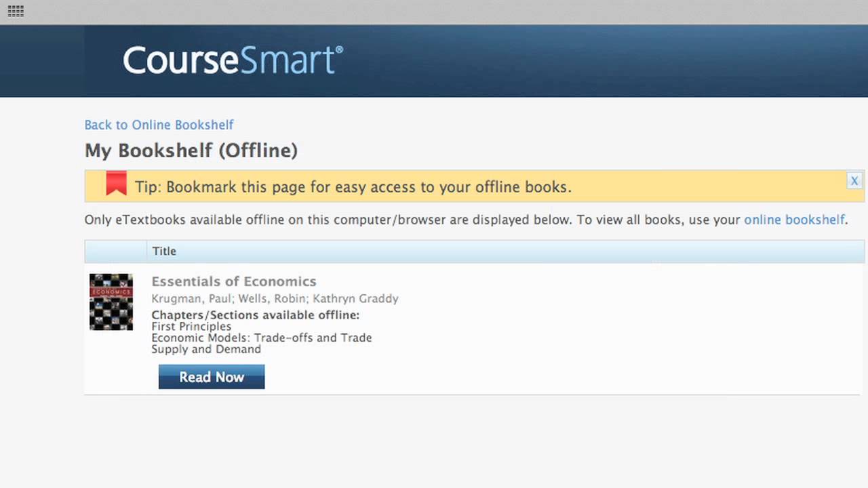Open the online bookshelf link
Viewport: 868px width, 488px height.
[x=794, y=220]
